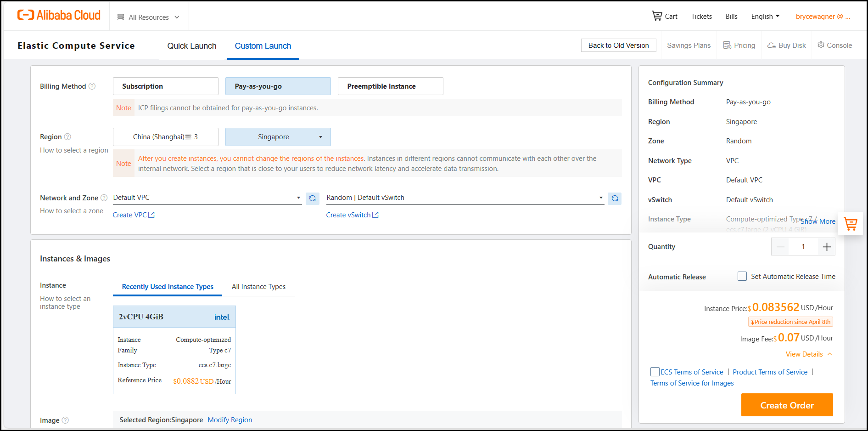Viewport: 868px width, 431px height.
Task: Select the 2vCPU 4GiB instance card
Action: point(174,349)
